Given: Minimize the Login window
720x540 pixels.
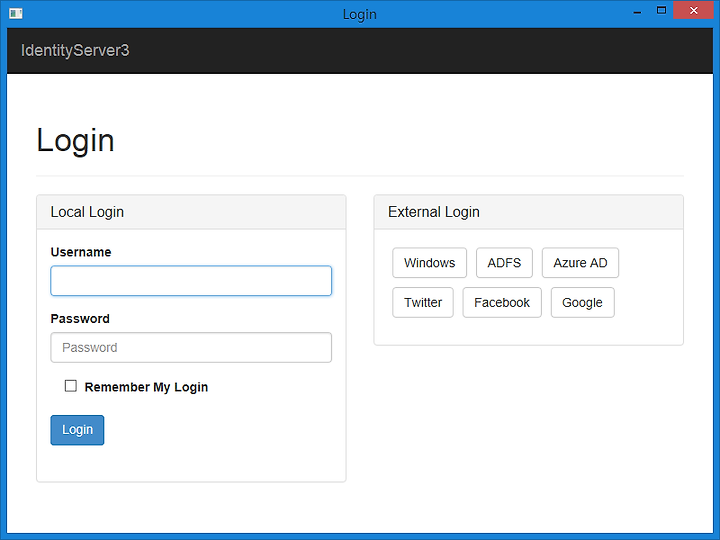Looking at the screenshot, I should coord(637,11).
